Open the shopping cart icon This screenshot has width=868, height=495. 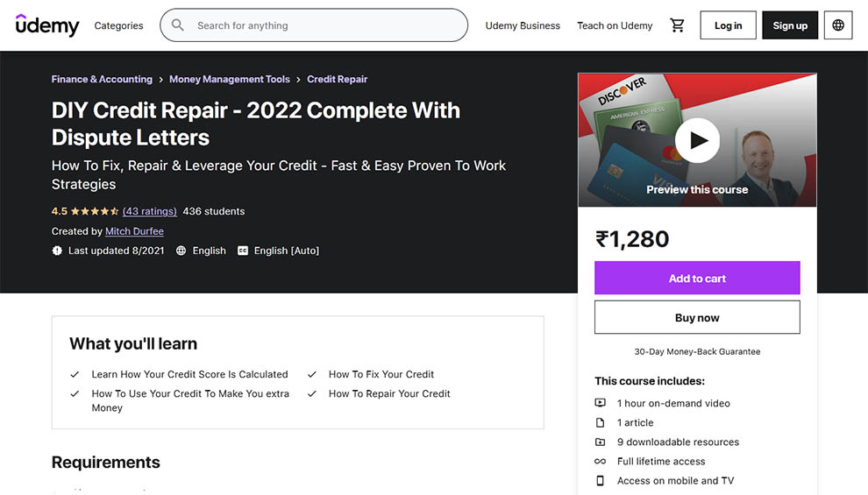click(x=677, y=25)
